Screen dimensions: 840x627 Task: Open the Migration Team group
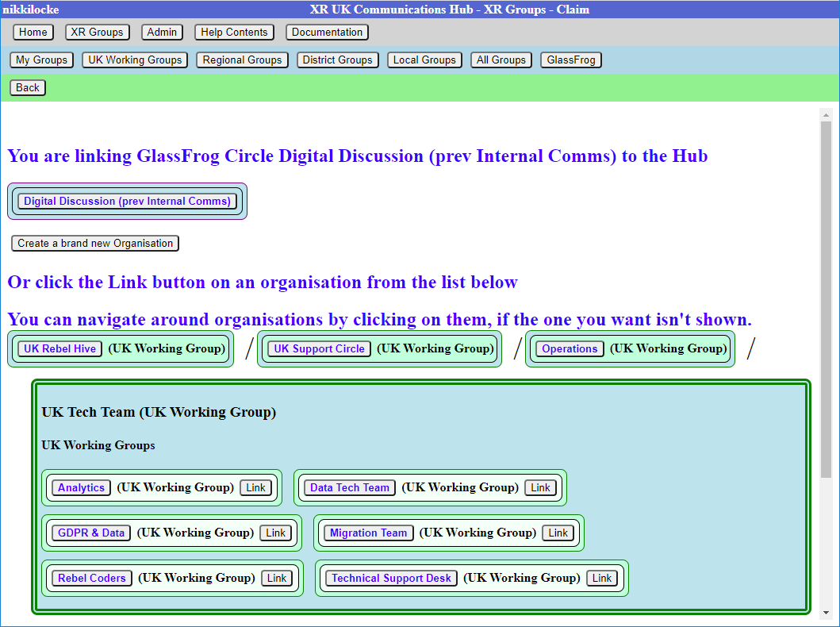click(x=369, y=533)
